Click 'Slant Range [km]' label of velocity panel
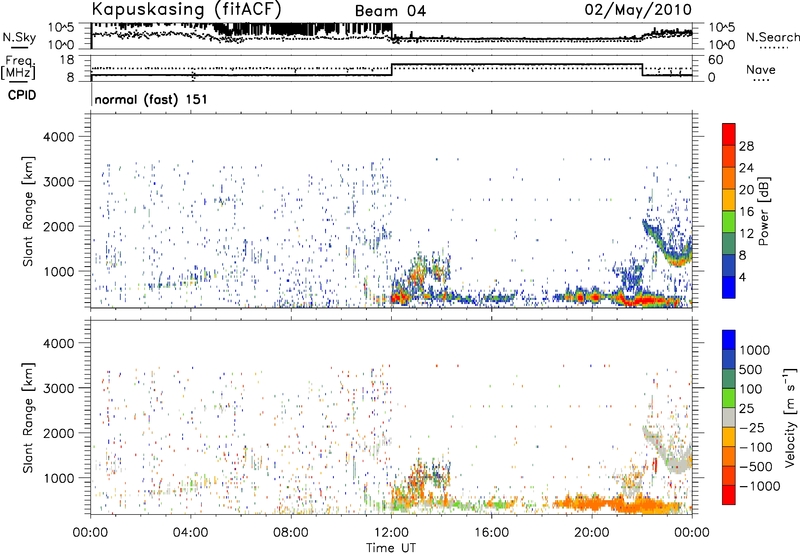Viewport: 800px width, 554px height. click(28, 417)
